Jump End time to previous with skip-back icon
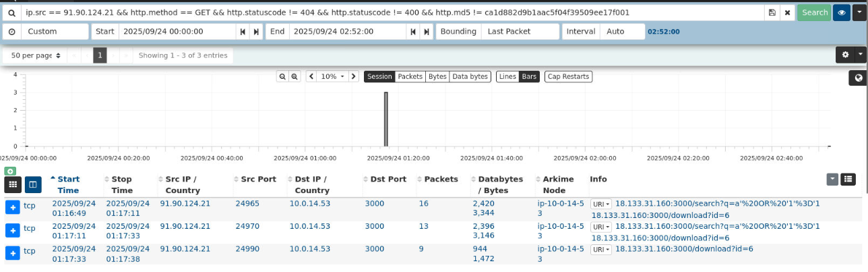868x272 pixels. 412,32
